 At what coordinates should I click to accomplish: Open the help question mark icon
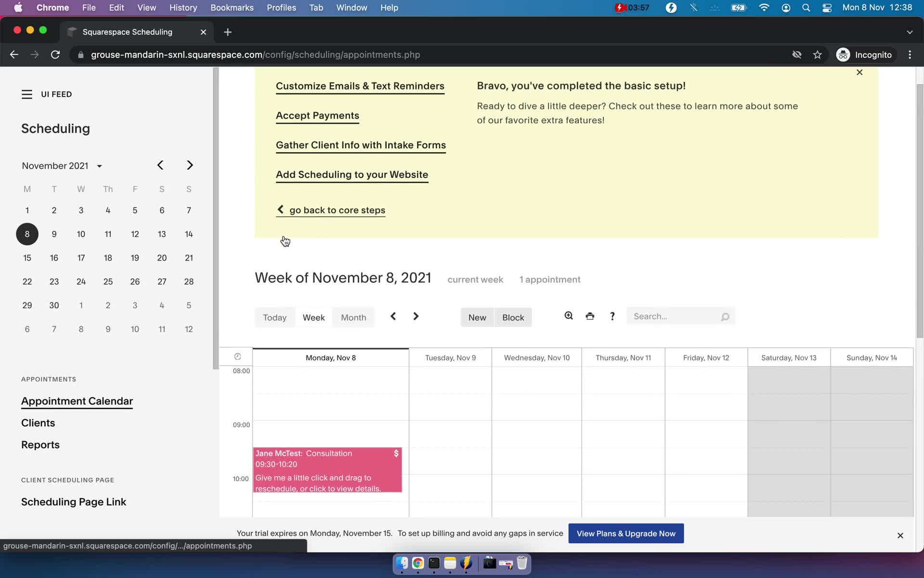[612, 316]
